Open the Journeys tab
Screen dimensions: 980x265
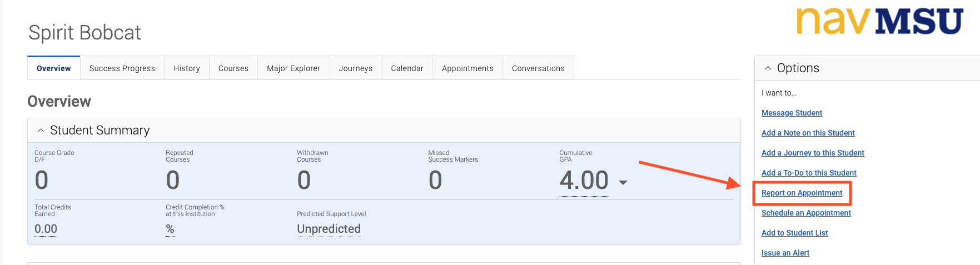(356, 68)
